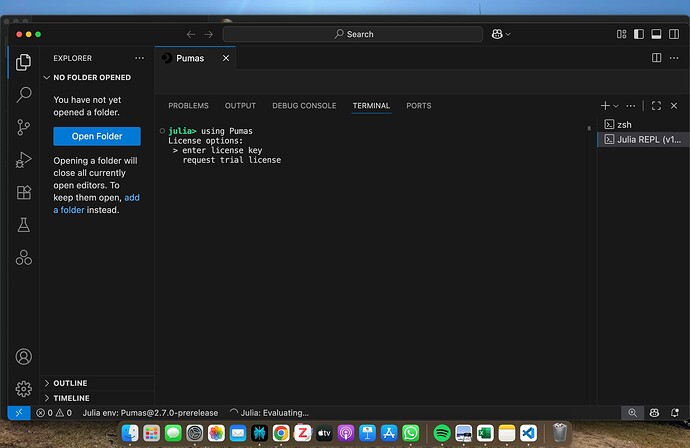Select the zsh terminal in the list

coord(623,124)
